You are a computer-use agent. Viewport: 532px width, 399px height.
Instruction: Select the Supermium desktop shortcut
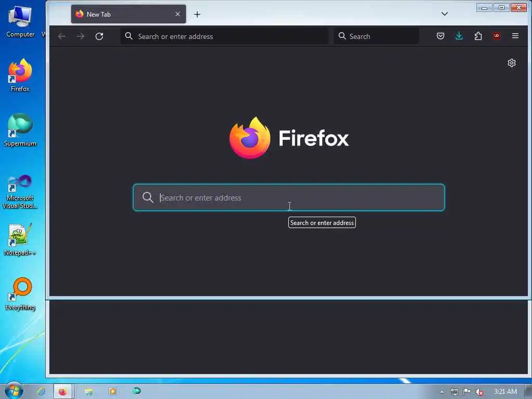pos(20,130)
